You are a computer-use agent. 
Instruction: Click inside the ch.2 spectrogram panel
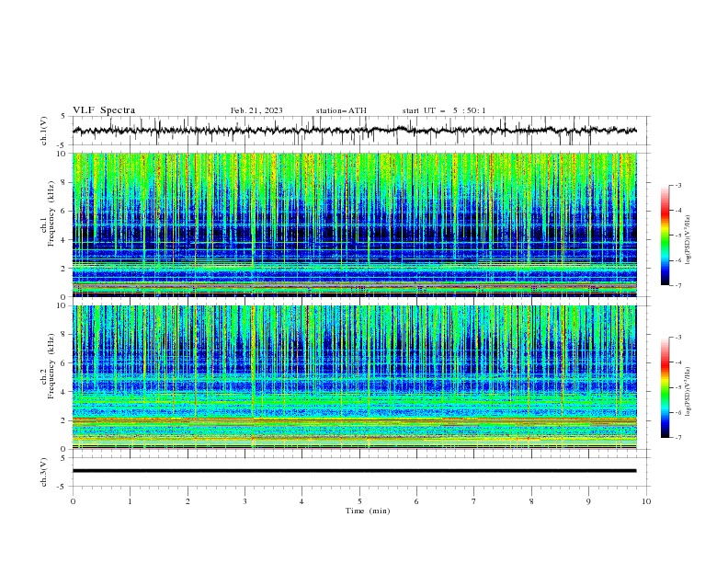point(354,377)
